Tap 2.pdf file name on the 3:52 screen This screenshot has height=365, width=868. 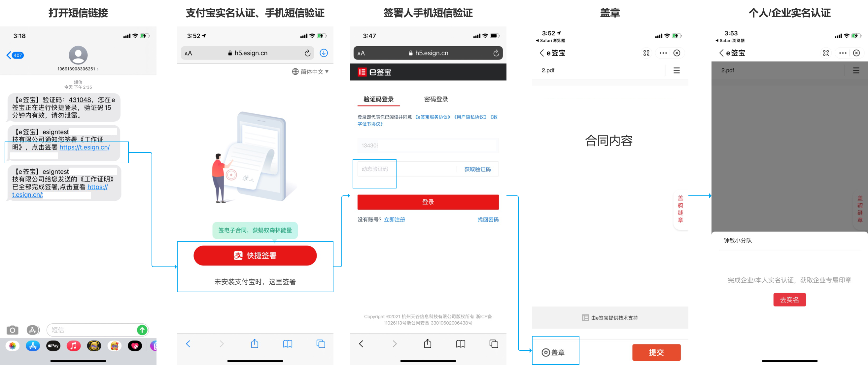click(x=548, y=70)
